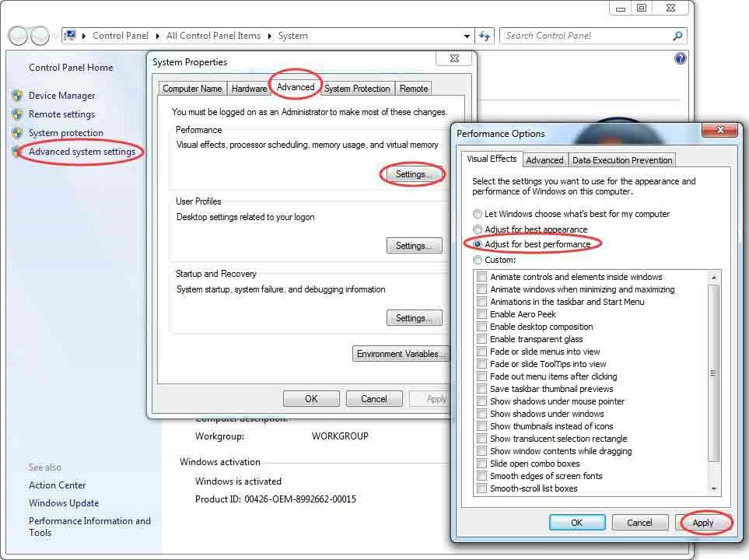
Task: Click the shield icon beside System protection
Action: [x=17, y=133]
